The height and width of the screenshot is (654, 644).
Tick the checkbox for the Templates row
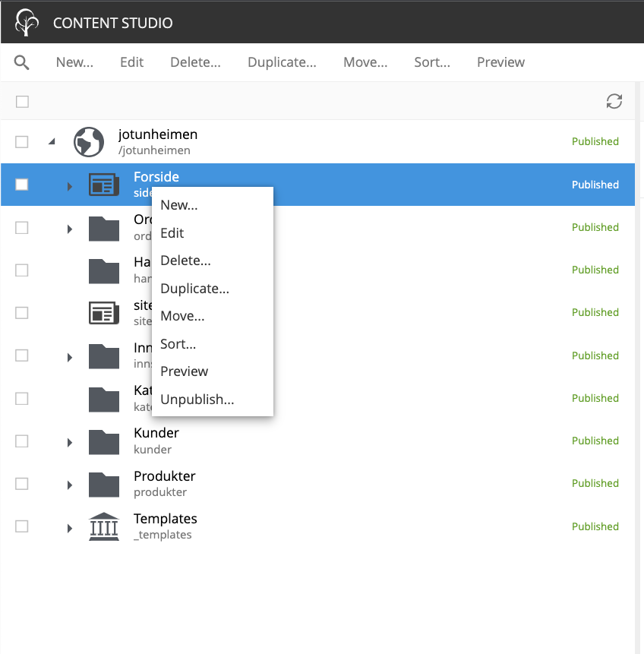(22, 526)
